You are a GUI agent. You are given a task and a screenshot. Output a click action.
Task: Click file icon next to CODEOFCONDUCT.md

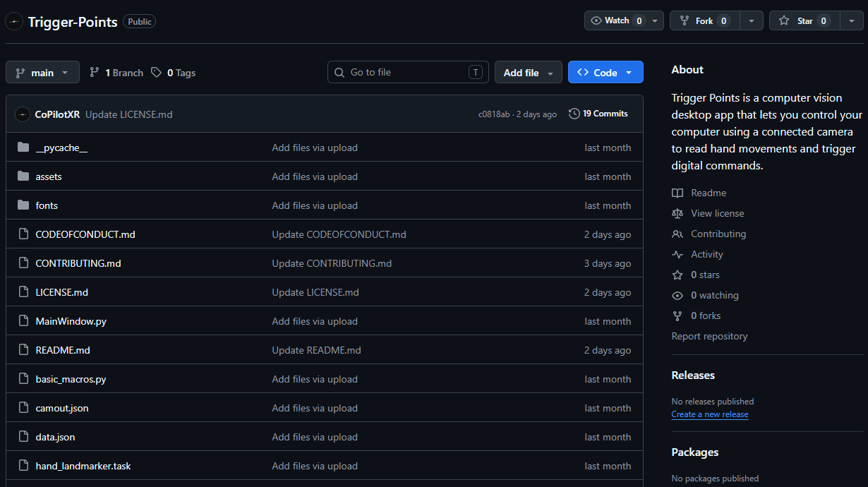coord(23,234)
